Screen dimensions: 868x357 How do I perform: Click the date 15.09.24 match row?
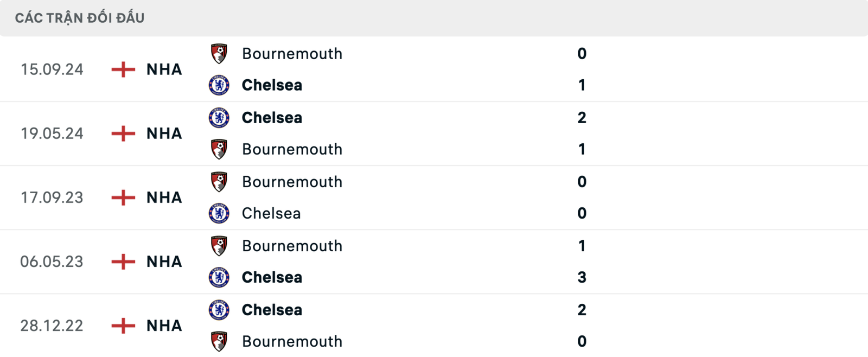point(52,69)
